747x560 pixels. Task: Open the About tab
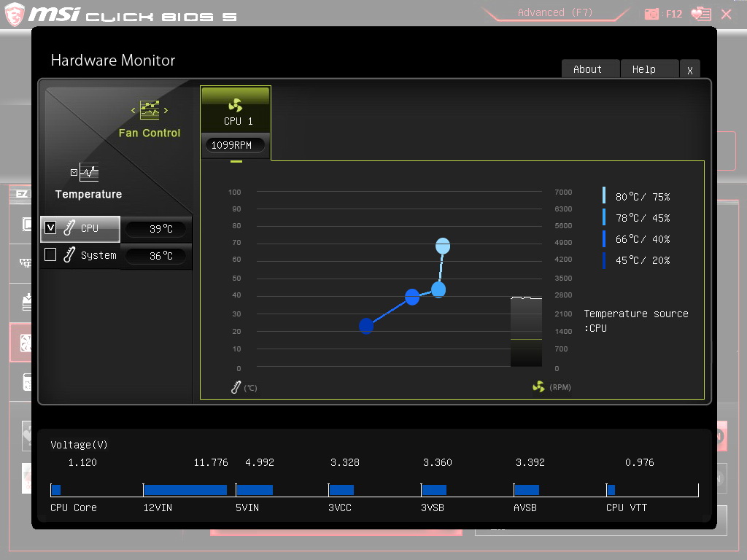pos(589,69)
